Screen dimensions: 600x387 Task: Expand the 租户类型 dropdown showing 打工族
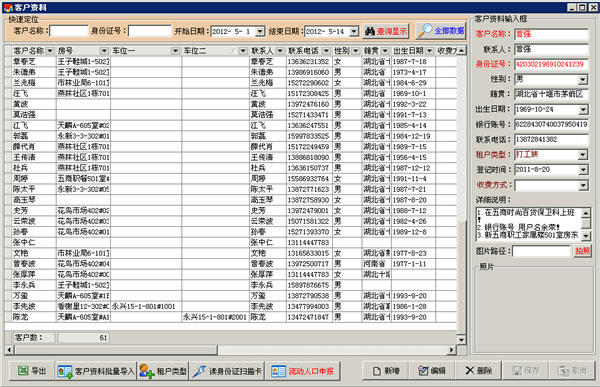pos(583,155)
